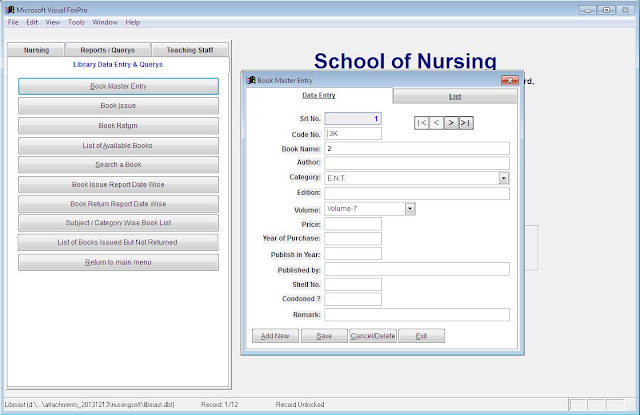Open the Help menu

(133, 22)
